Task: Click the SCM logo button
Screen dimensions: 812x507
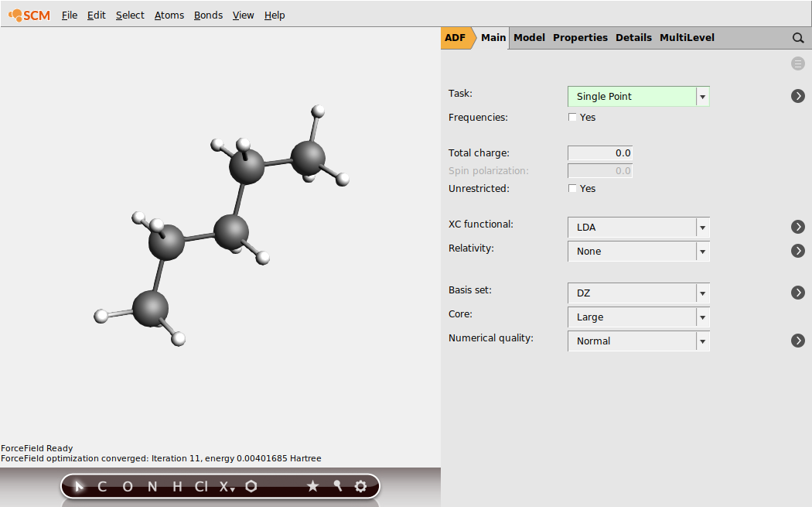Action: (29, 15)
